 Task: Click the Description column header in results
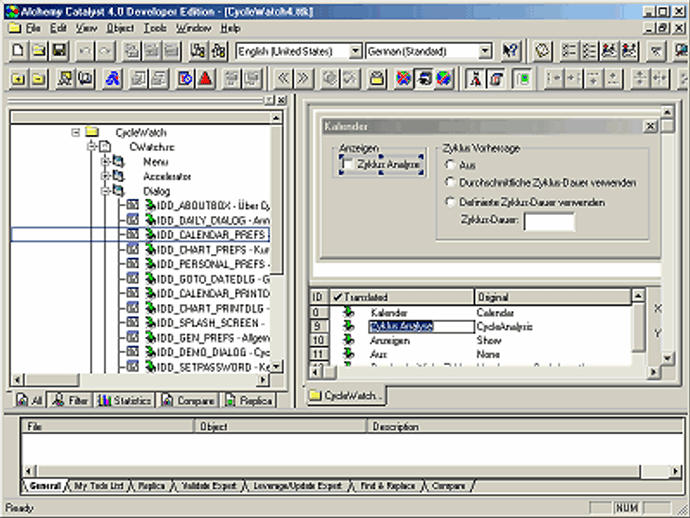click(525, 426)
